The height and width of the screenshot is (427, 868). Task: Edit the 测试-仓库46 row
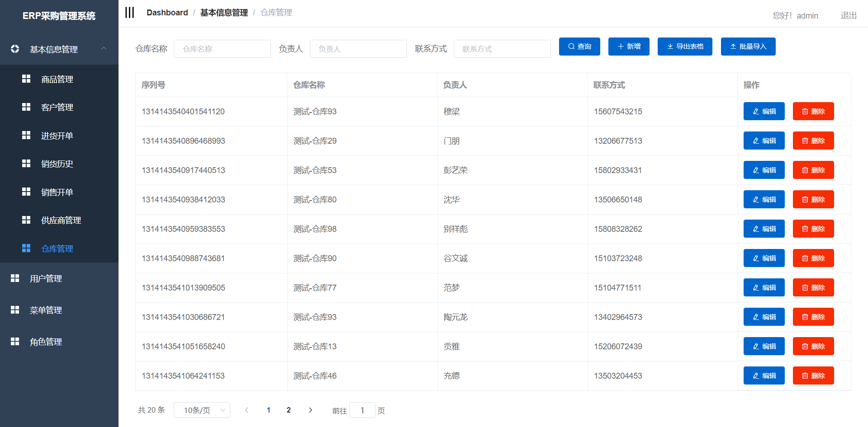point(764,375)
